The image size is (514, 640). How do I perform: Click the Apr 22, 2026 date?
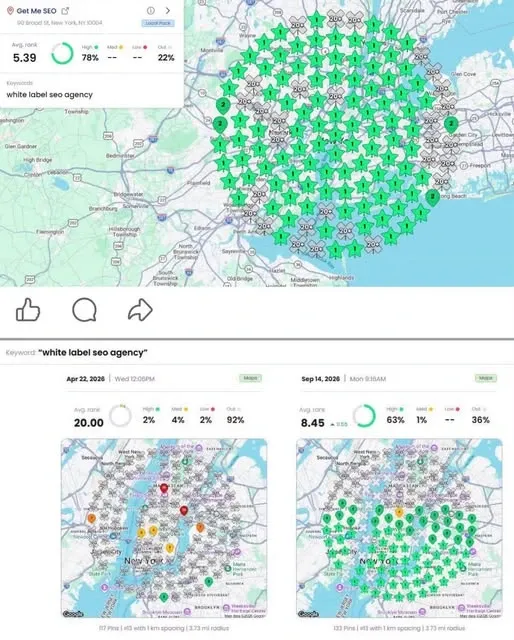85,379
